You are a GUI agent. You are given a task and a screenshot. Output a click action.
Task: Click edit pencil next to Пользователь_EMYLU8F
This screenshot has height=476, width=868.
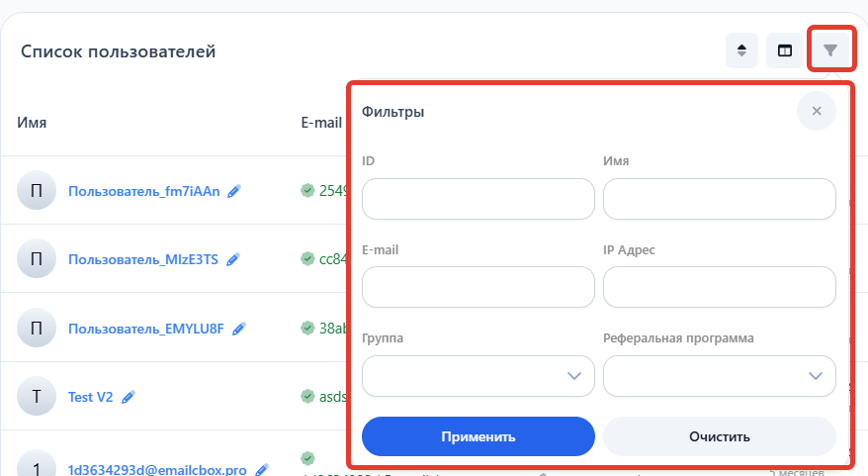239,329
